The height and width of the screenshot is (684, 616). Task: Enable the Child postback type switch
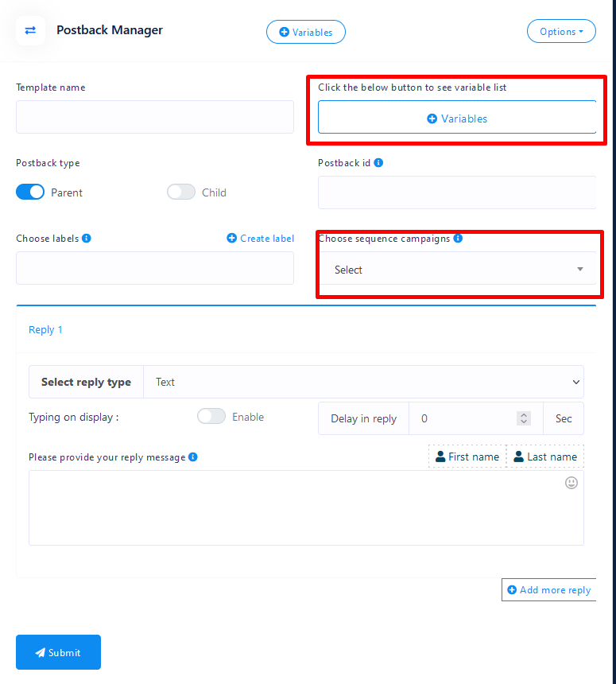pos(181,192)
